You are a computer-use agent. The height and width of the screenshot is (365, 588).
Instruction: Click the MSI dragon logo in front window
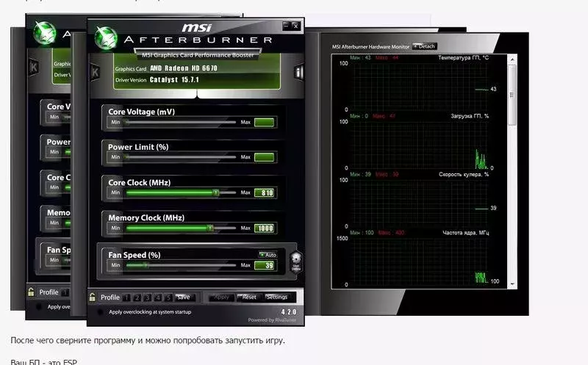(x=105, y=38)
